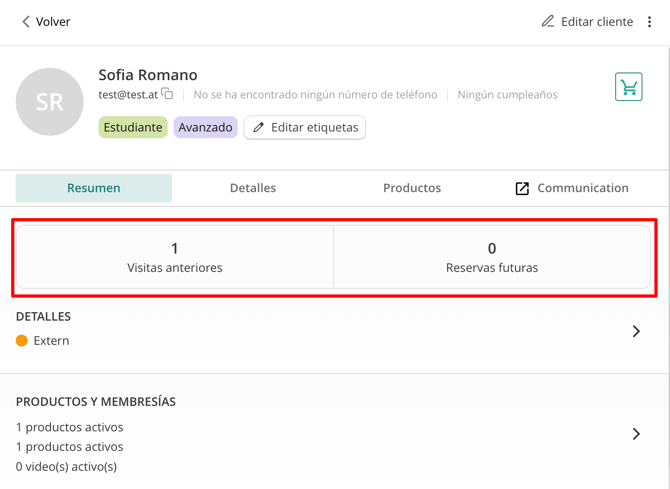Click the orange Extern status dot
The image size is (670, 489).
[22, 341]
